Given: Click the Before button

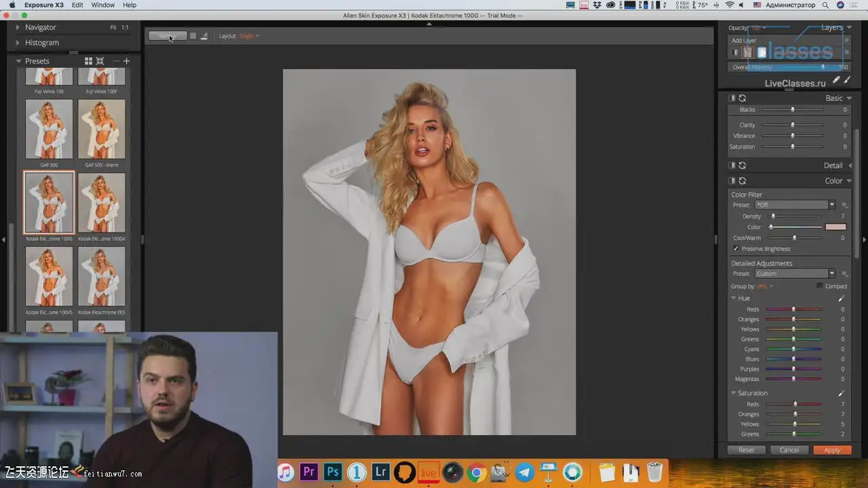Looking at the screenshot, I should 167,36.
